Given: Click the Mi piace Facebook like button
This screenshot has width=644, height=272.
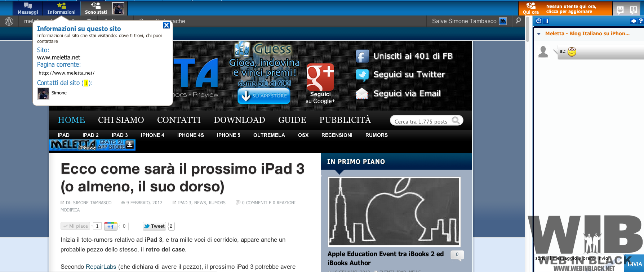Looking at the screenshot, I should click(x=76, y=226).
